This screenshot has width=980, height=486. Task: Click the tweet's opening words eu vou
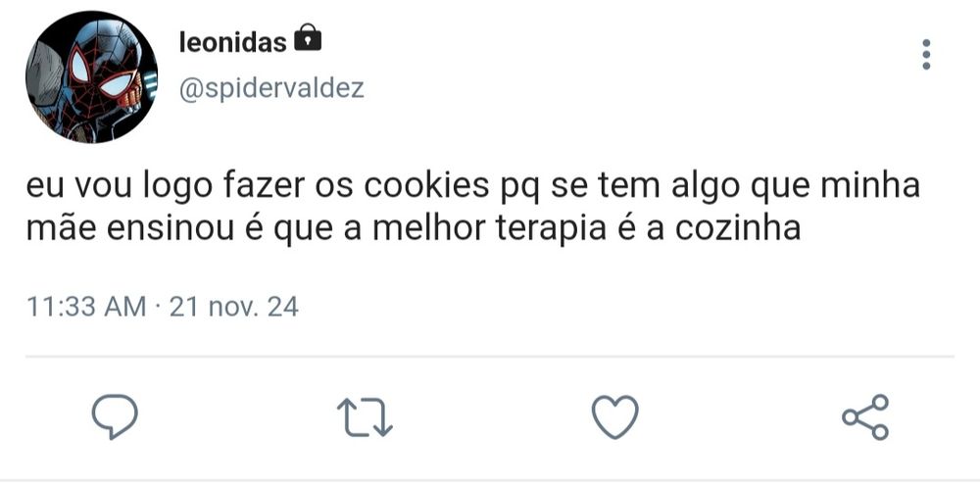[80, 187]
